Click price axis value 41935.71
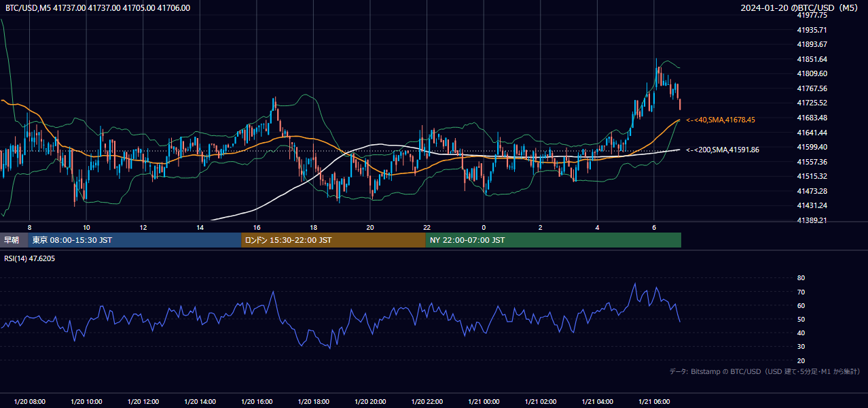Screen dimensions: 868x408 click(812, 30)
